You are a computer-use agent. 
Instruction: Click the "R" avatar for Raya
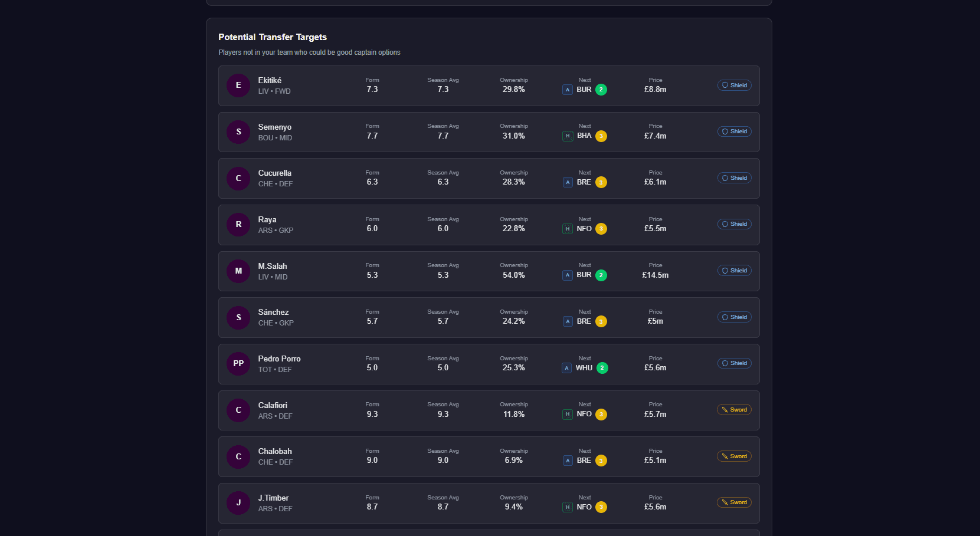click(238, 225)
